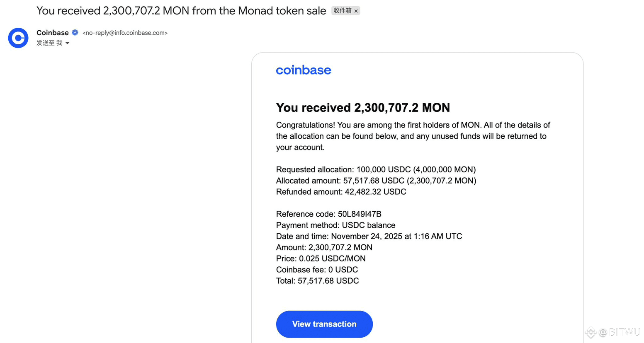Click the Requested allocation line

click(x=376, y=169)
